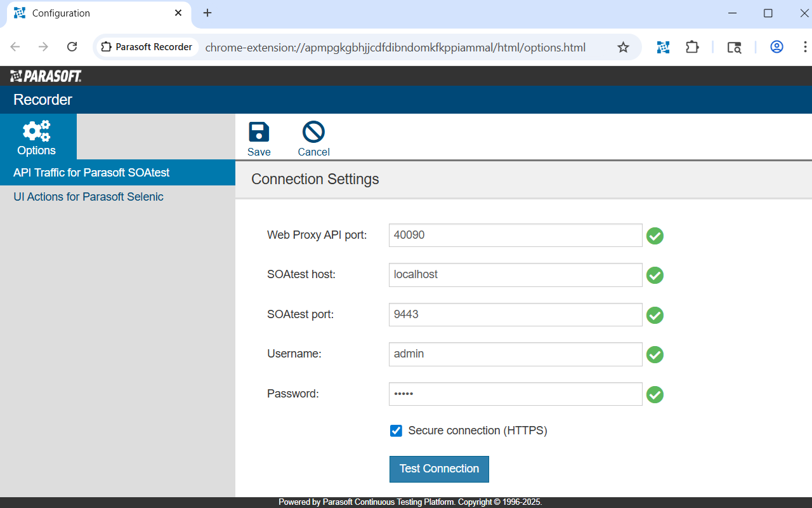Click green checkmark beside Password
Viewport: 812px width, 508px height.
tap(655, 395)
